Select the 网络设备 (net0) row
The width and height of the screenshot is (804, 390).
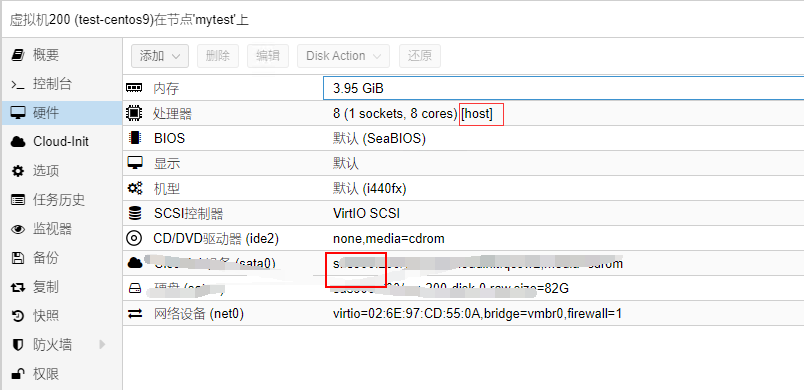pos(464,313)
